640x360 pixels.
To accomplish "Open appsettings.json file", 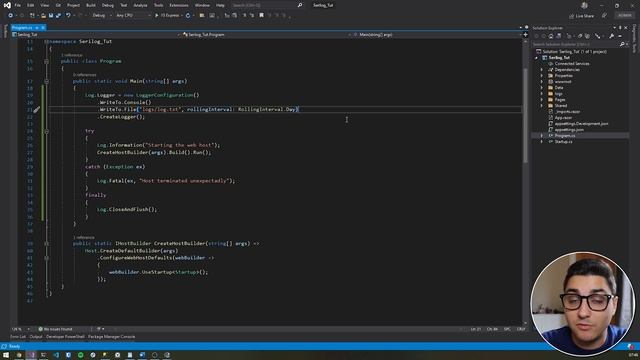I will click(x=569, y=130).
